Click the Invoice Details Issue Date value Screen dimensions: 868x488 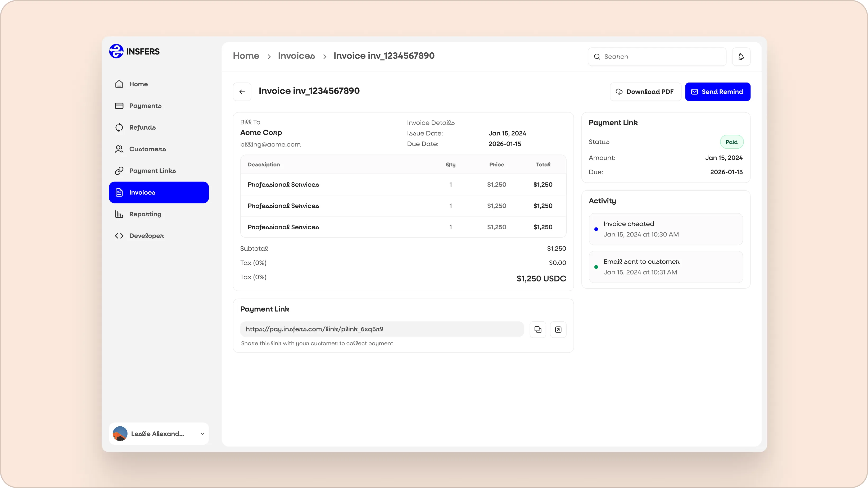[x=507, y=133]
